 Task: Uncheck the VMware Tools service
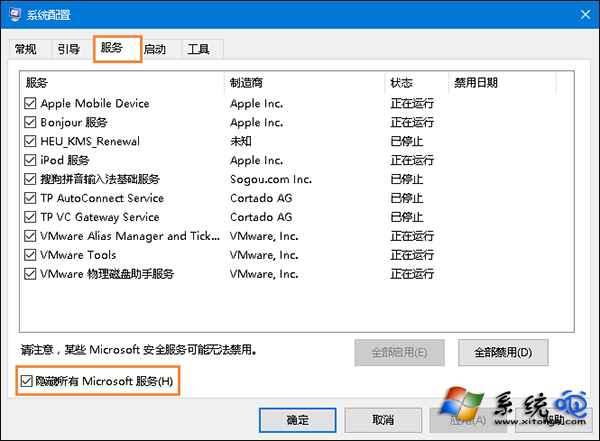click(x=30, y=255)
